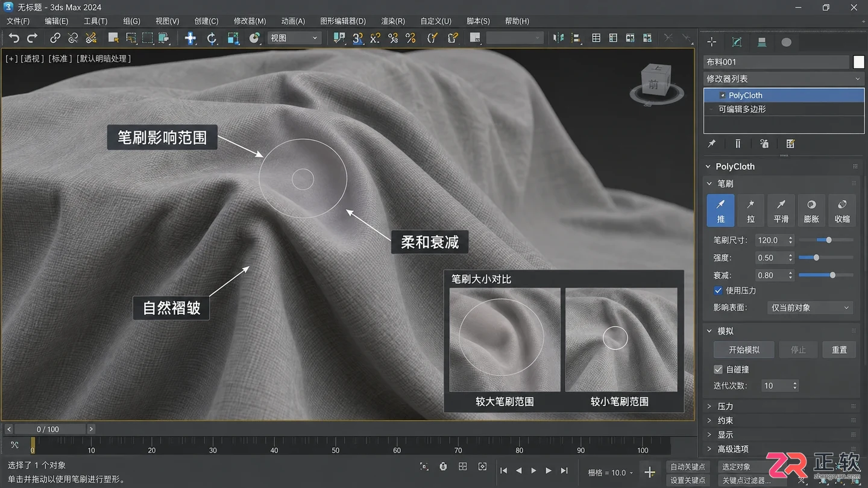868x488 pixels.
Task: Open the 修改器(M) menu
Action: (250, 21)
